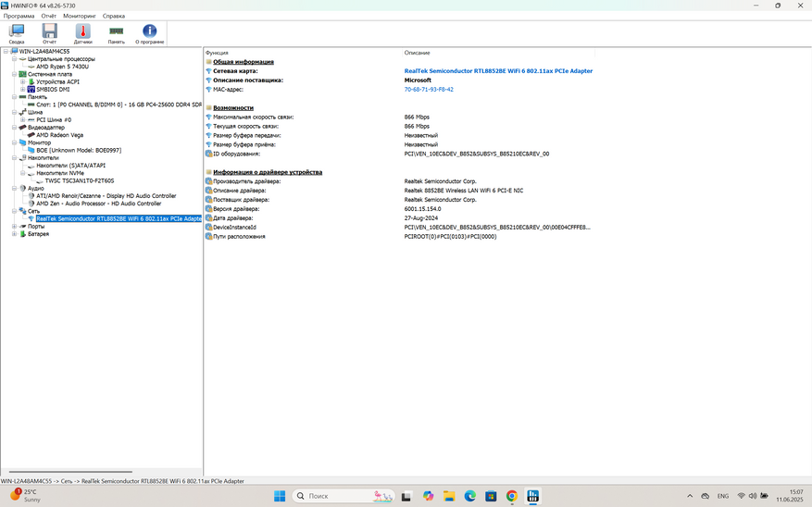Image resolution: width=812 pixels, height=507 pixels.
Task: Select TWSC TSC3AN1T0-F2T60S drive item
Action: 80,181
